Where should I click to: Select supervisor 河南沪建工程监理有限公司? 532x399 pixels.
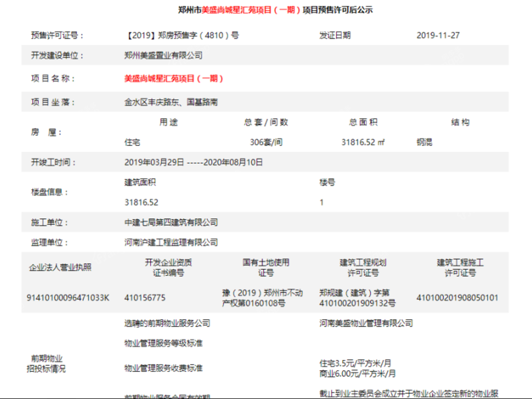[171, 243]
